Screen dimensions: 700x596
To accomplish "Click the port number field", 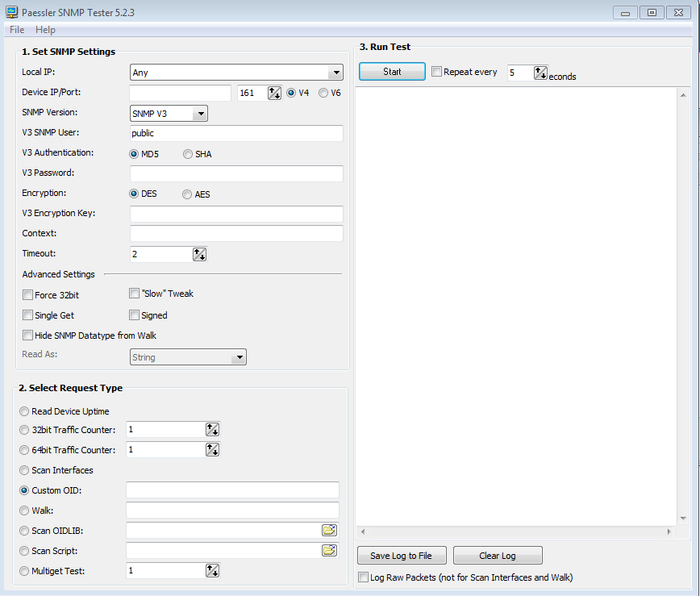I will (252, 93).
